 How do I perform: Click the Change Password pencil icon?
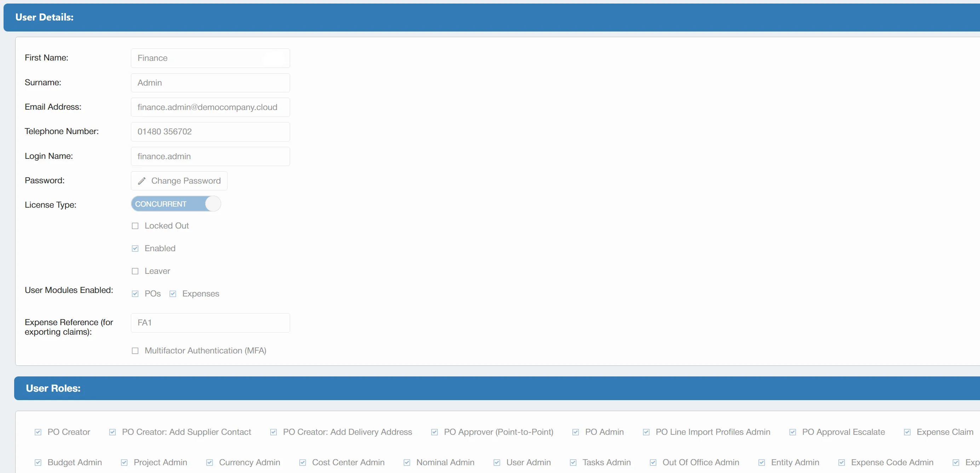142,181
